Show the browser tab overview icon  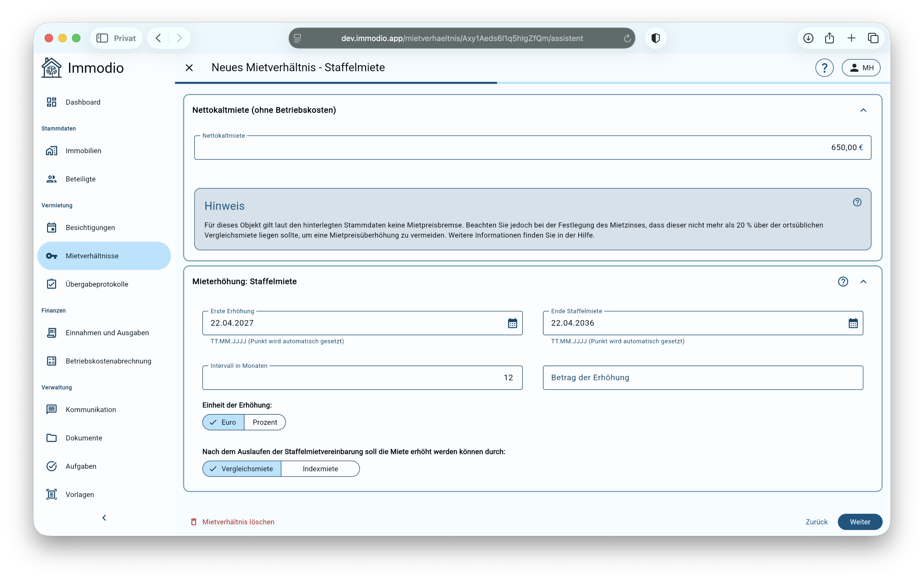[x=873, y=38]
